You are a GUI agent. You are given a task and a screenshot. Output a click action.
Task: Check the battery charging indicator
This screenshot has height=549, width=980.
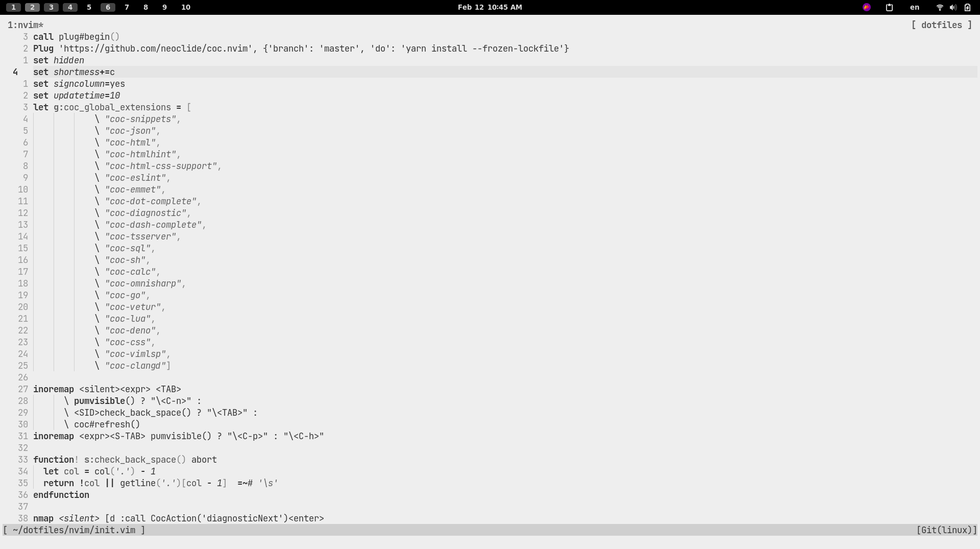[x=967, y=7]
